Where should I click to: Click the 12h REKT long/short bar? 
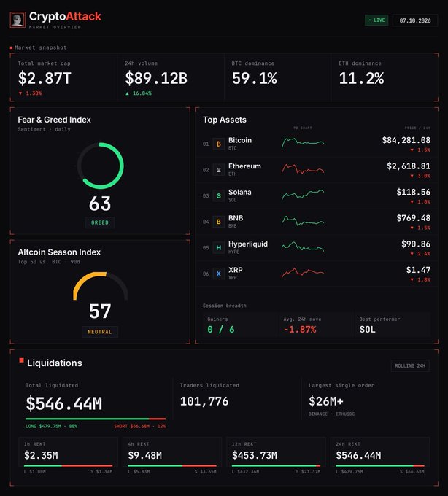click(276, 465)
